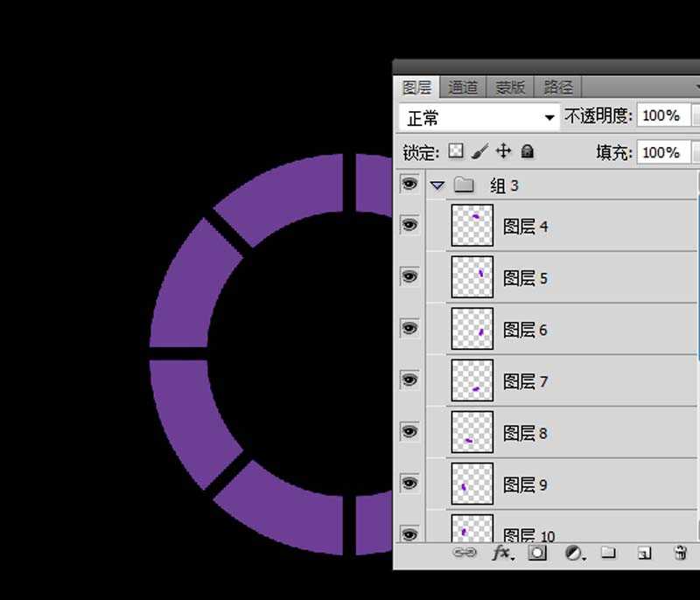Hide 图层 4 using eye icon
The image size is (700, 600).
[409, 226]
